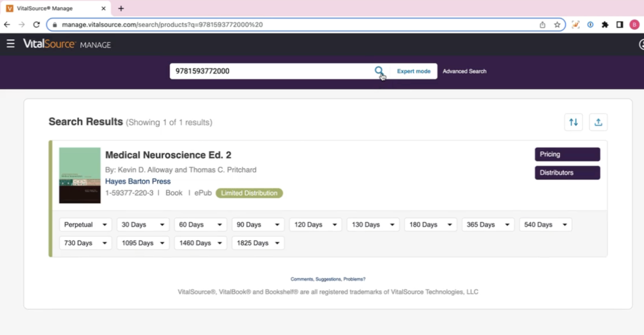Expand the 180 Days dropdown
Screen dimensions: 644x335
[x=431, y=225]
